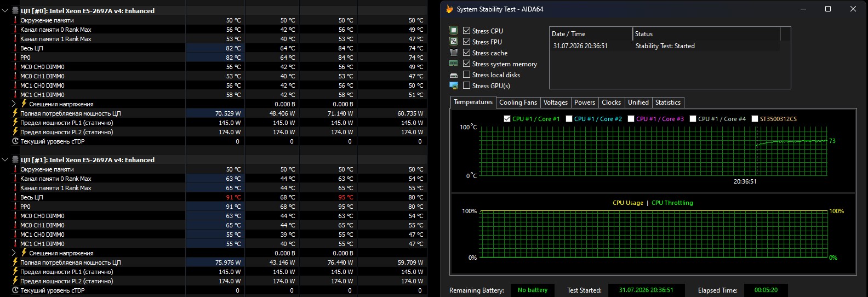Click lightning icon of second Смещения напряжения row
The width and height of the screenshot is (868, 297).
[24, 253]
